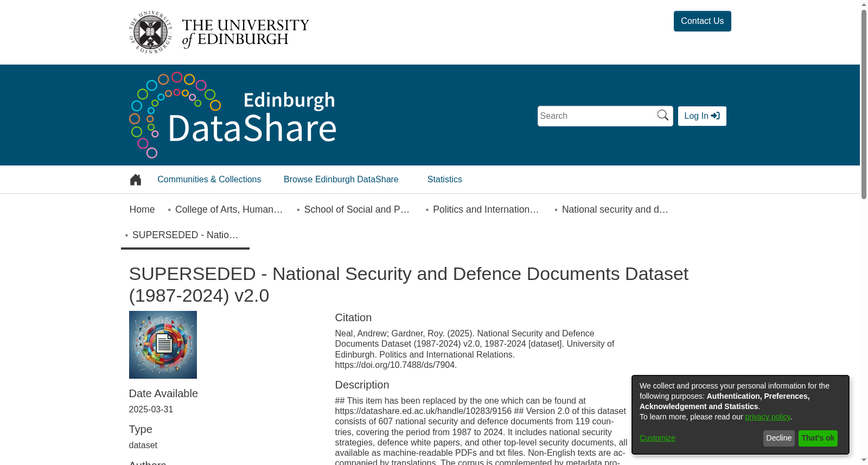This screenshot has height=465, width=868.
Task: Click the Date Available label
Action: click(163, 394)
